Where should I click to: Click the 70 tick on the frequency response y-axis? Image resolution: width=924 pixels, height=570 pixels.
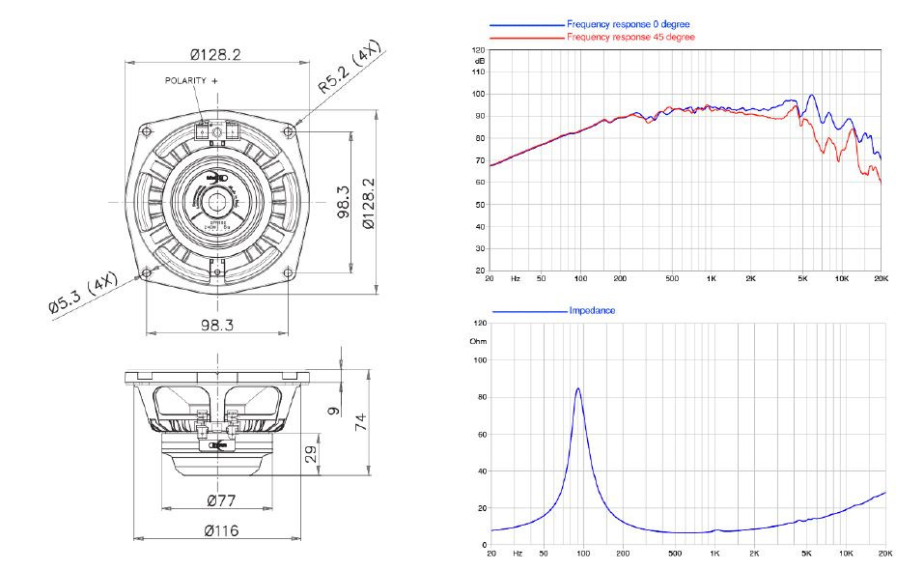tap(480, 160)
